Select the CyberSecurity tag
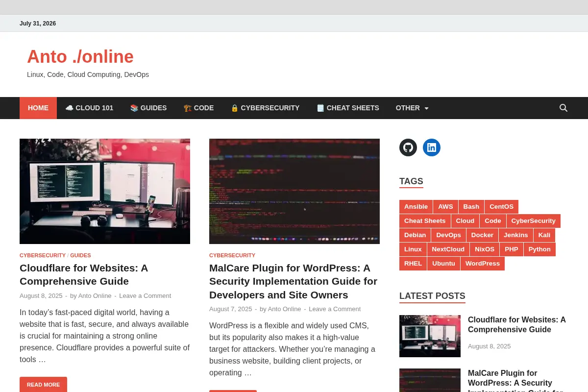Screen dimensions: 588x392 click(x=534, y=221)
